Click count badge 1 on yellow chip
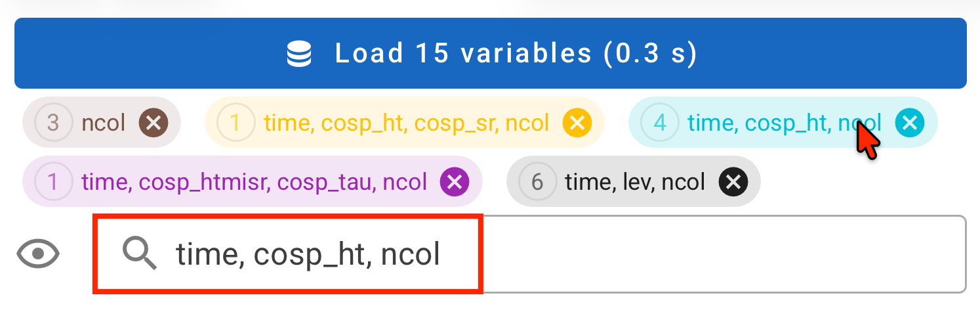Viewport: 980px width, 310px height. tap(235, 122)
